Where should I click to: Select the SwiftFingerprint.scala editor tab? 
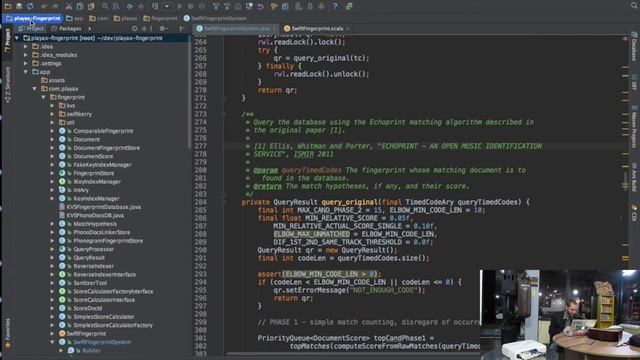tap(317, 29)
